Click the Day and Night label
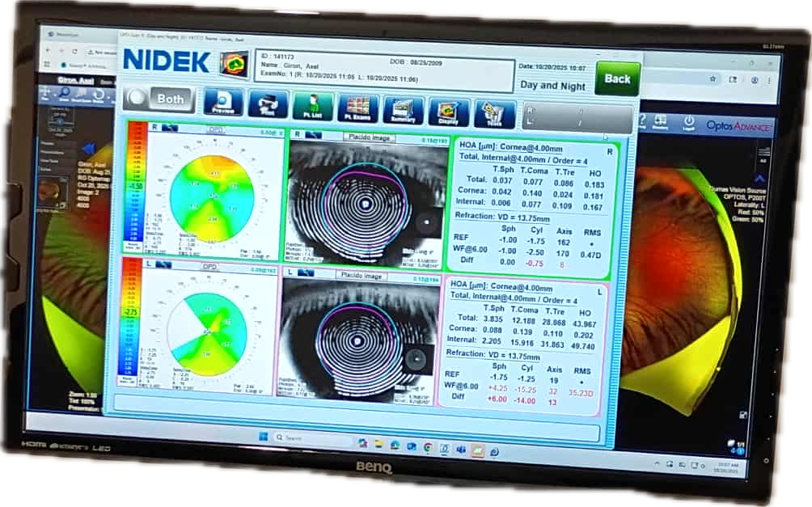812x507 pixels. (x=553, y=86)
